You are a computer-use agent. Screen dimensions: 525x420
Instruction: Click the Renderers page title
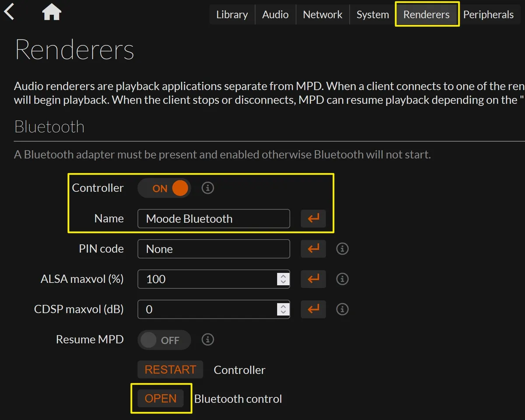pyautogui.click(x=75, y=49)
